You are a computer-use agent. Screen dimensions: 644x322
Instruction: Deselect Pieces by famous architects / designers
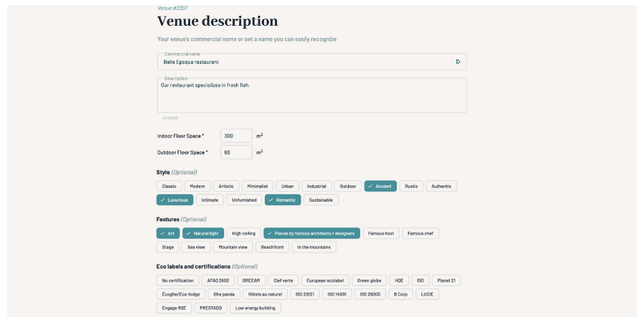pyautogui.click(x=312, y=233)
